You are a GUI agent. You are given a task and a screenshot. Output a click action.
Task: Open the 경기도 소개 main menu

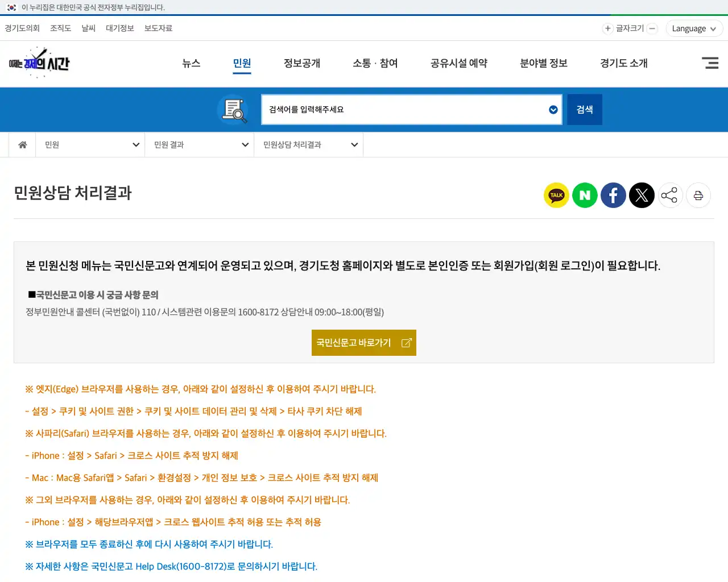coord(624,63)
